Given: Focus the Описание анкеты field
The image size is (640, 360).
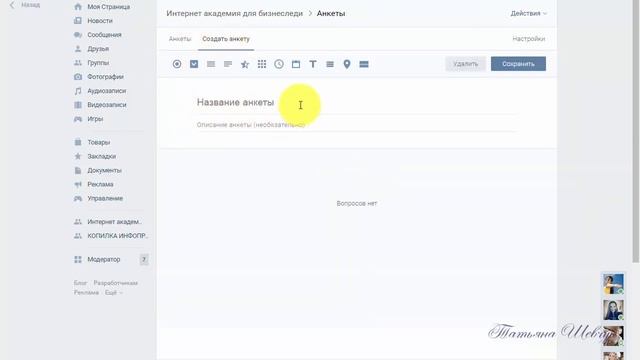Looking at the screenshot, I should click(357, 125).
